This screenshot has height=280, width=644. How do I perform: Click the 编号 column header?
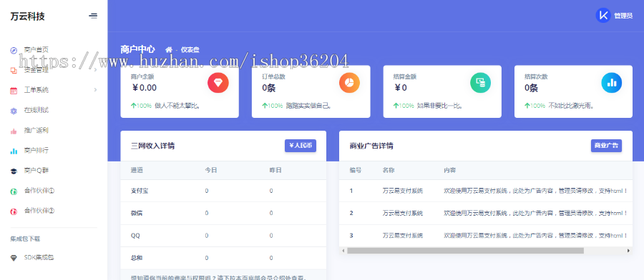coord(356,170)
